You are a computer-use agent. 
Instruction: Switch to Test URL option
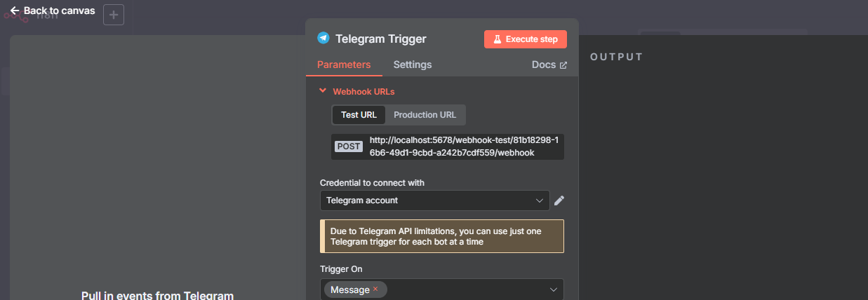point(359,115)
